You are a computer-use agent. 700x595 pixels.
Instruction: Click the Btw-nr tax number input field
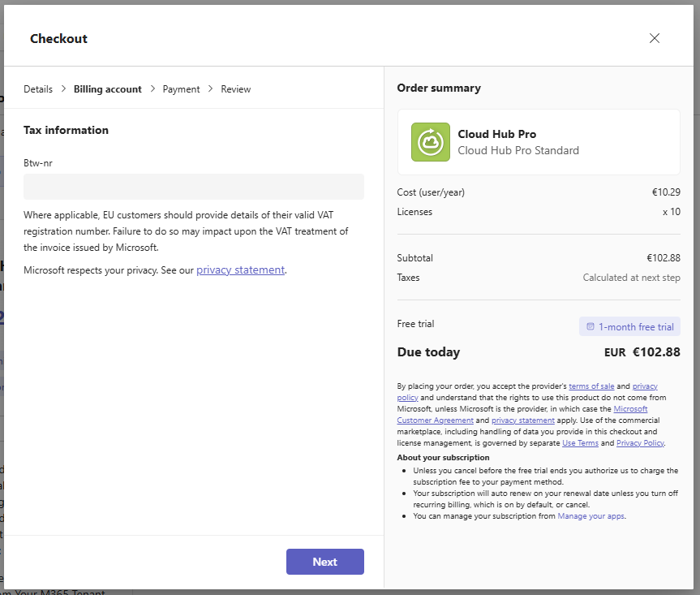point(194,187)
